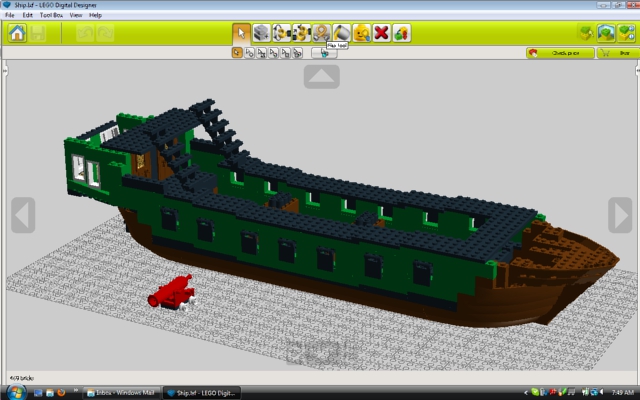Click the system clock 7:49 AM
The width and height of the screenshot is (640, 400).
[x=622, y=393]
